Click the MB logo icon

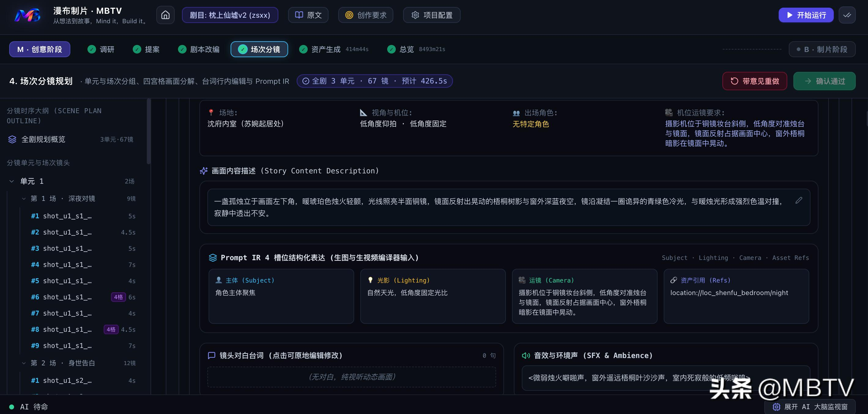tap(28, 15)
